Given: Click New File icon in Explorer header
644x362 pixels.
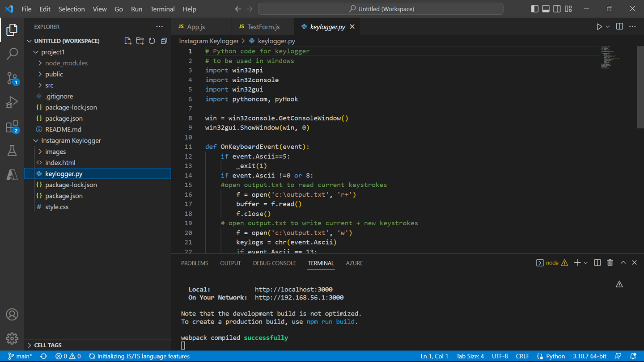Looking at the screenshot, I should pos(128,41).
